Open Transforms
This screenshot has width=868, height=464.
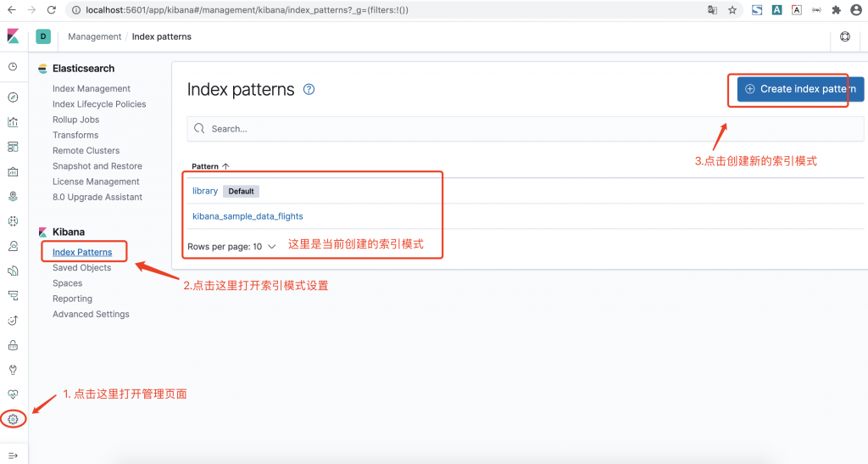coord(75,135)
